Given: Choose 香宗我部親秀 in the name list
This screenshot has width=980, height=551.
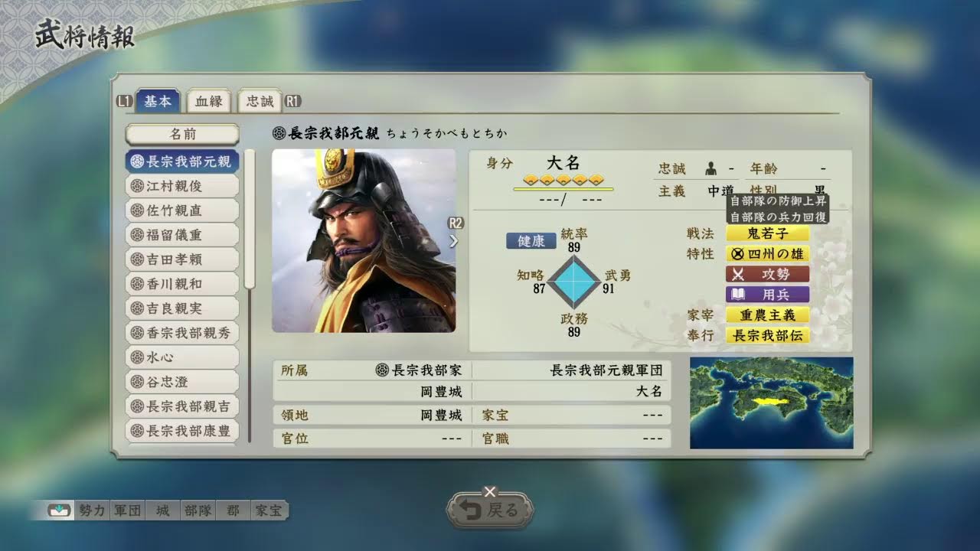Looking at the screenshot, I should 183,333.
